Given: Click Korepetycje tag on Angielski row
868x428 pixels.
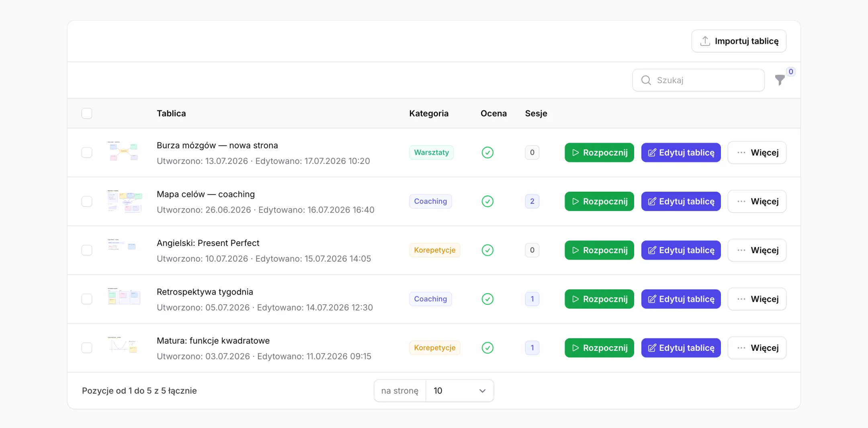Looking at the screenshot, I should (435, 250).
